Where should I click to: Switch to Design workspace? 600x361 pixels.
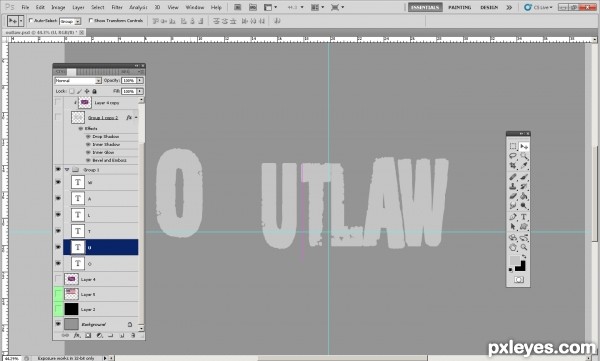tap(489, 7)
